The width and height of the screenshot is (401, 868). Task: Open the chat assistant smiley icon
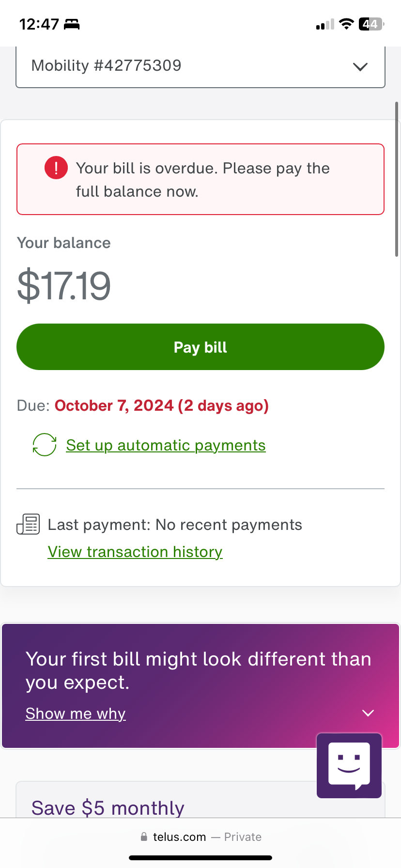point(349,765)
